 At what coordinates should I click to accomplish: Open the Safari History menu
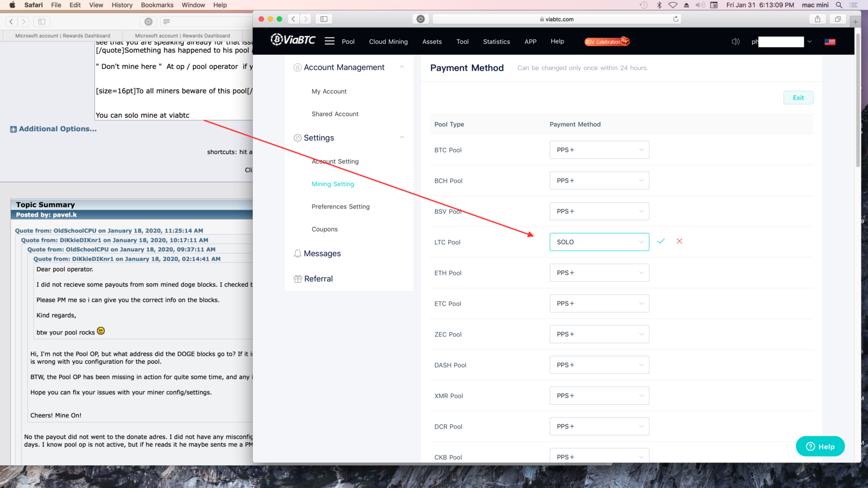(x=122, y=5)
